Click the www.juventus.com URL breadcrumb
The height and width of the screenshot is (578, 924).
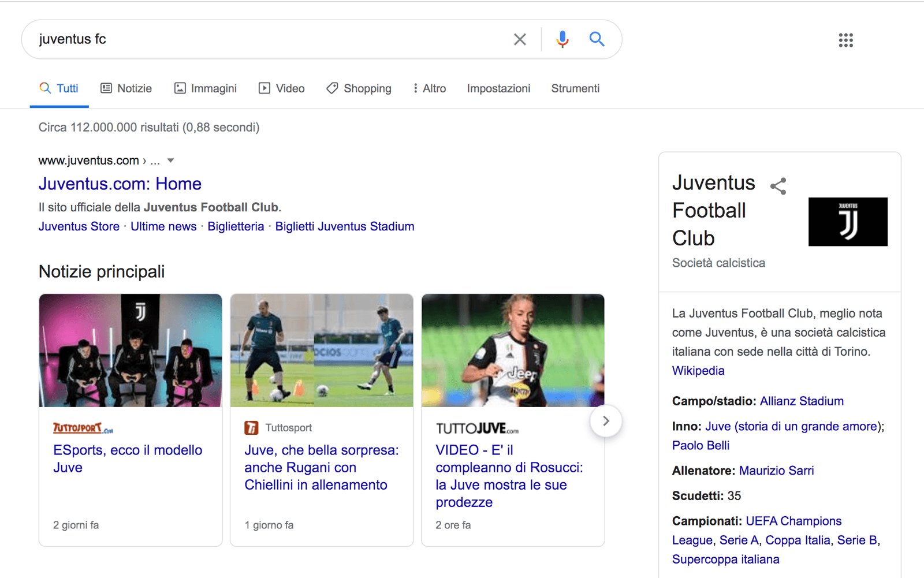click(x=99, y=161)
